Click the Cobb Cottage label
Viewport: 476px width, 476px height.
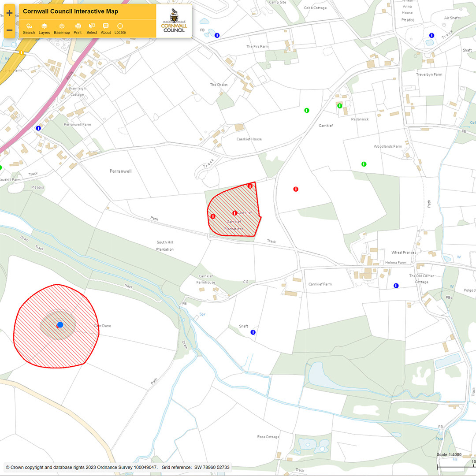click(316, 7)
